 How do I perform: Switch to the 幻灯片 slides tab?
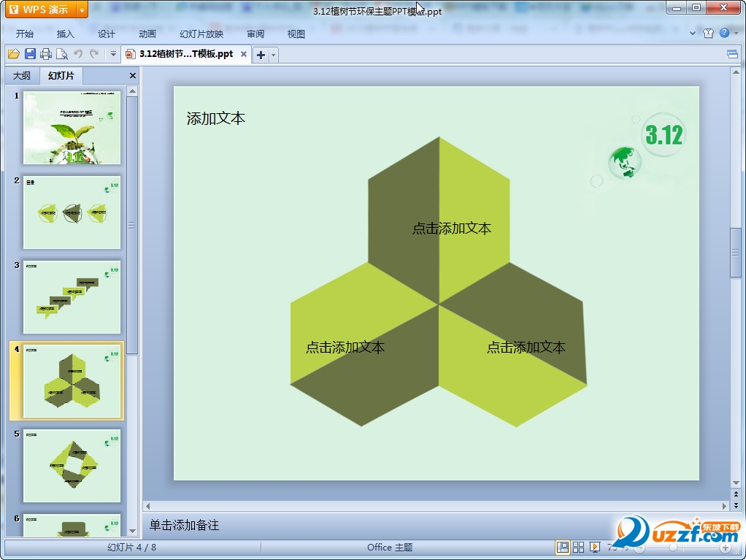[x=61, y=76]
